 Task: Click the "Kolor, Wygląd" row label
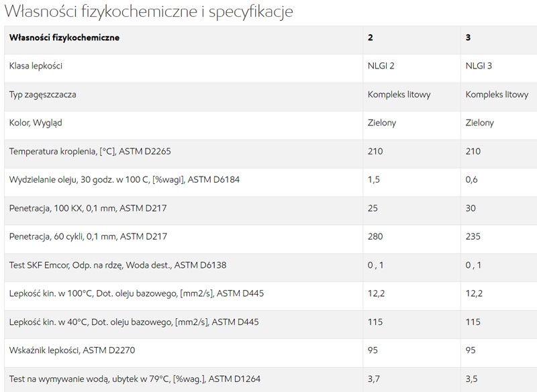pyautogui.click(x=40, y=123)
